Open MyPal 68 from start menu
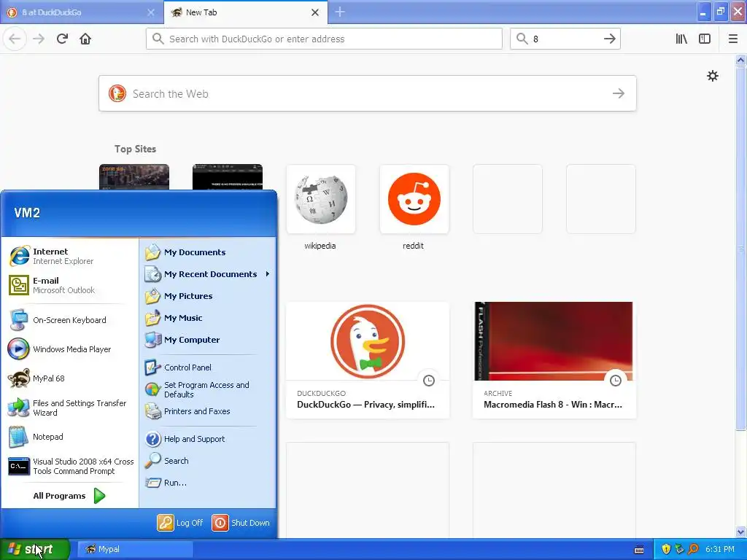This screenshot has width=747, height=560. pyautogui.click(x=69, y=378)
